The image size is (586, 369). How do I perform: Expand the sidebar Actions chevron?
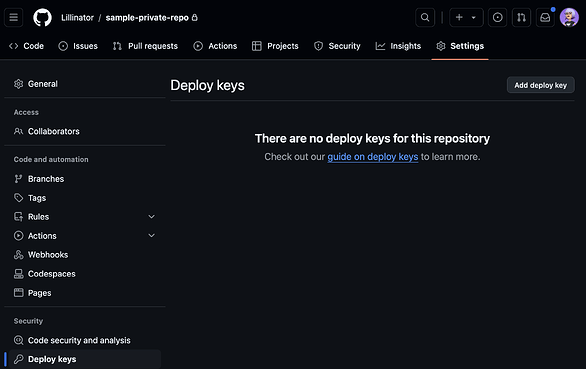[x=151, y=236]
